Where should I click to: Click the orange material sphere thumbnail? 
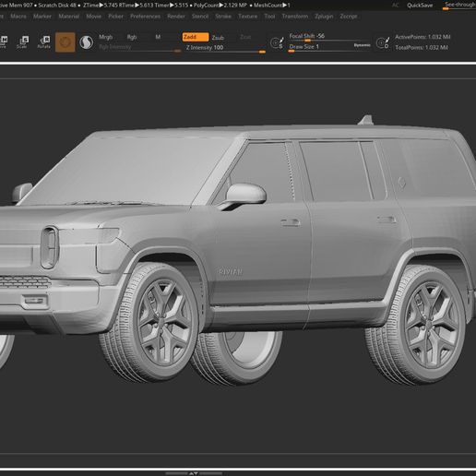(x=65, y=42)
